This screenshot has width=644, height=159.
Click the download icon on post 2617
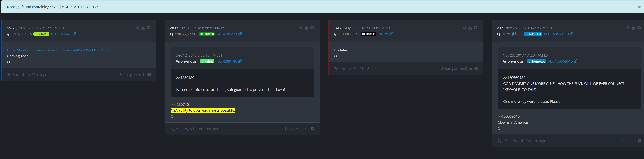306,28
